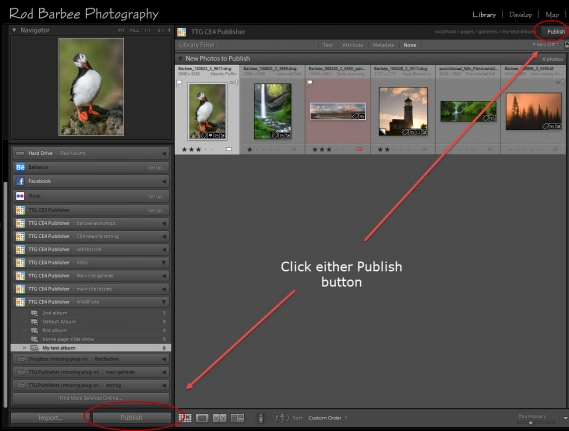This screenshot has width=569, height=431.
Task: Open Compare view XY icon
Action: pyautogui.click(x=220, y=418)
